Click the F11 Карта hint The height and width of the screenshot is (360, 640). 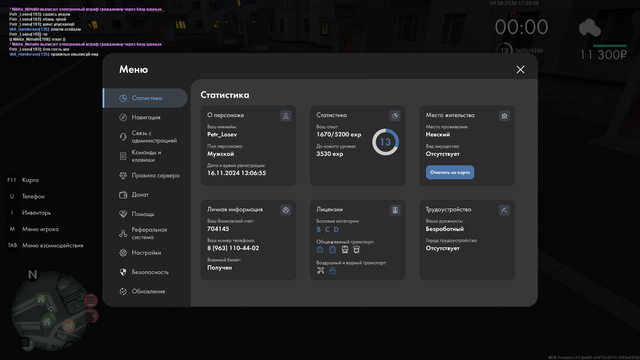click(x=23, y=180)
